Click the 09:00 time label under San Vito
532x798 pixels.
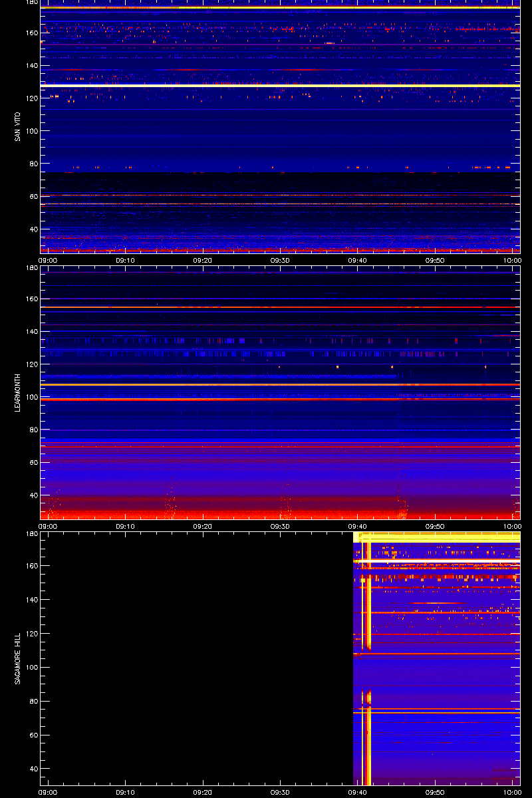click(48, 261)
